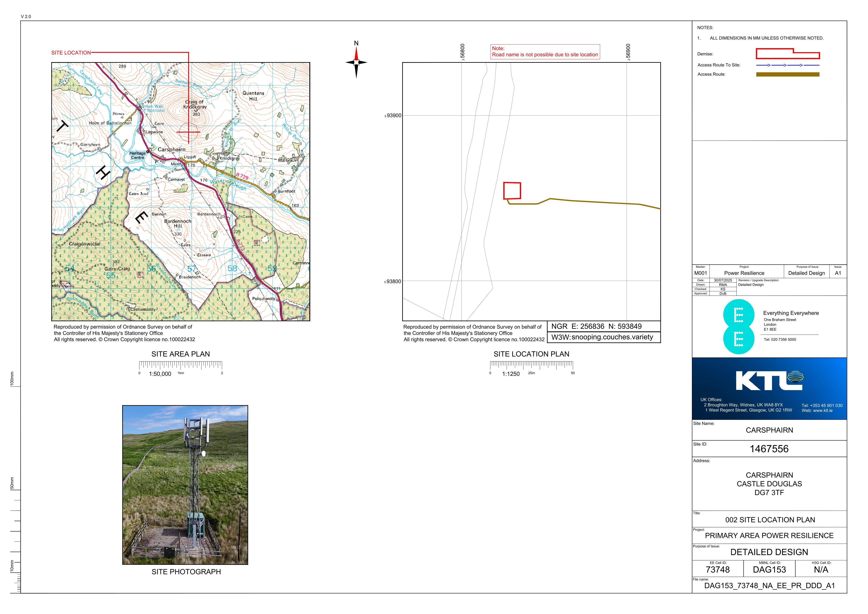Click the brown access route legend bar

(x=787, y=75)
